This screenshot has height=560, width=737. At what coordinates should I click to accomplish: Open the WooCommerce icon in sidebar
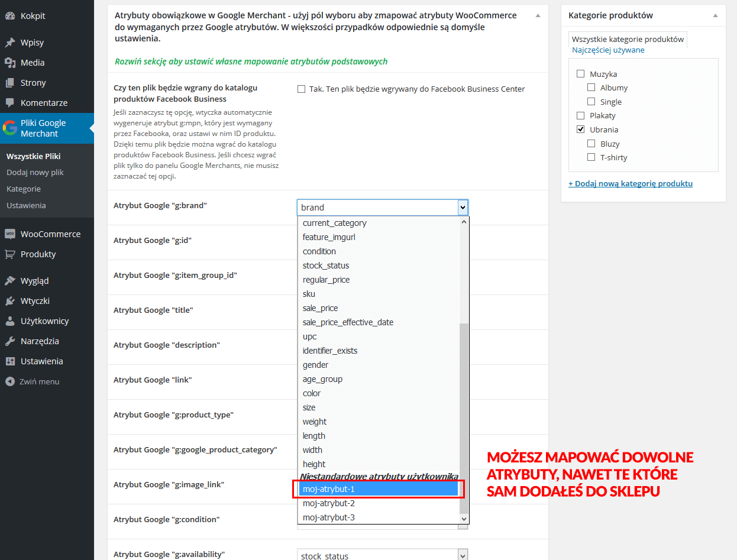coord(10,234)
